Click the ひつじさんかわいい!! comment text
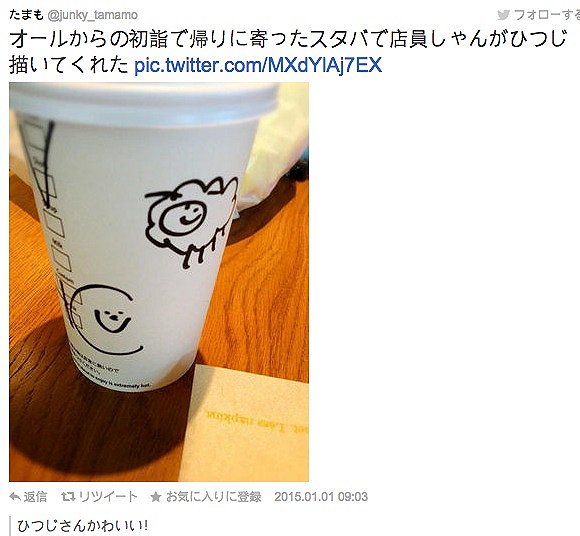Viewport: 580px width, 536px height. pos(82,525)
